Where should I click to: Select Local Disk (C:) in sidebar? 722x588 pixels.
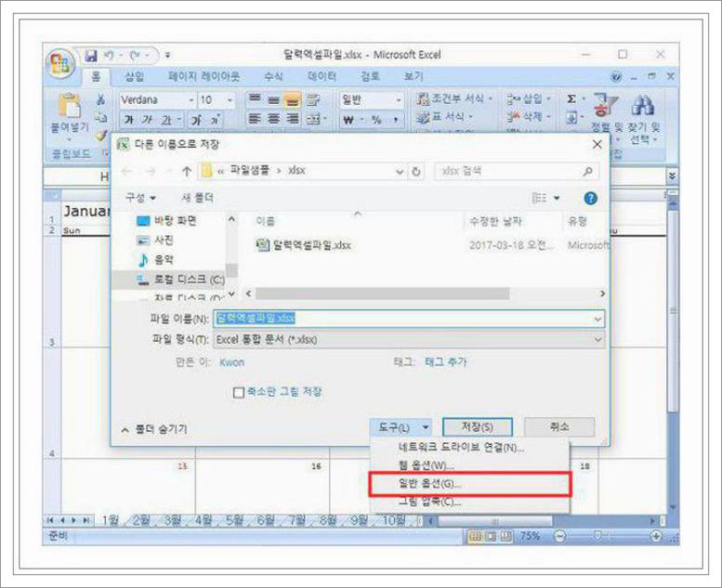pos(180,280)
